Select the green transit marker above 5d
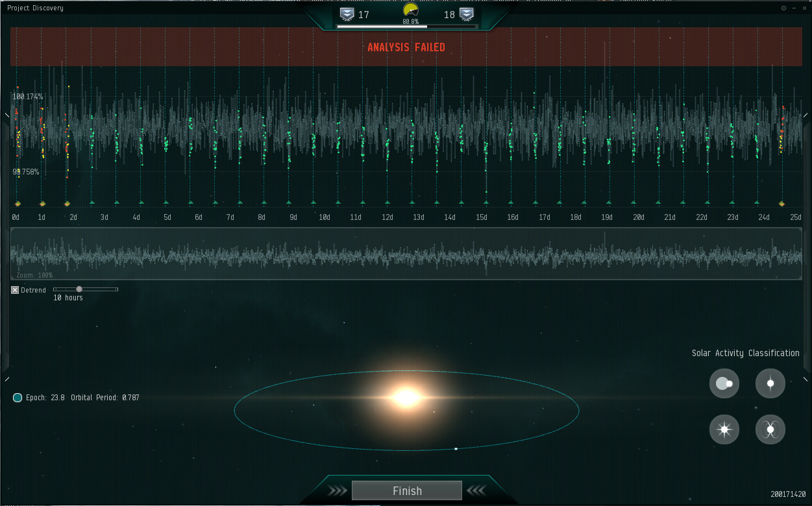812x506 pixels. [x=166, y=203]
